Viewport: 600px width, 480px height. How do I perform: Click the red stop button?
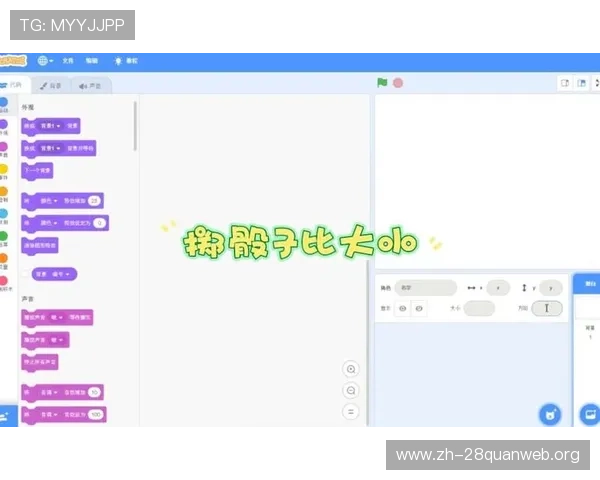[398, 83]
